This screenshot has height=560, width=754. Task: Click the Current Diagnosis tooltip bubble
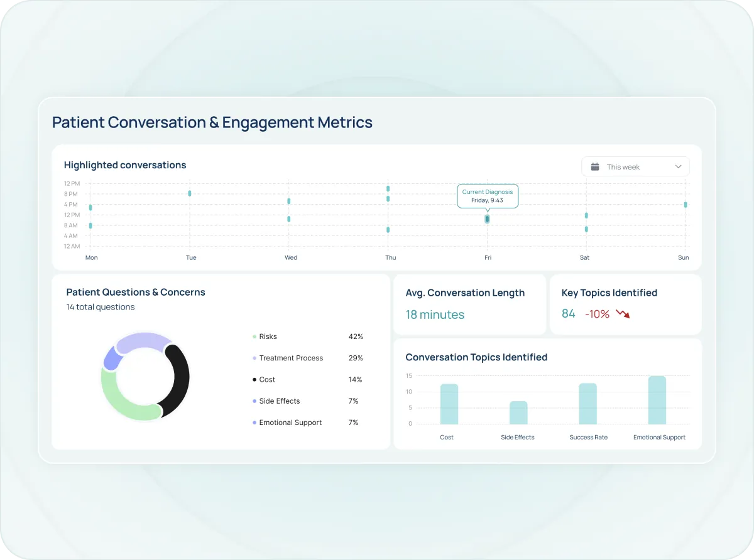pyautogui.click(x=488, y=196)
